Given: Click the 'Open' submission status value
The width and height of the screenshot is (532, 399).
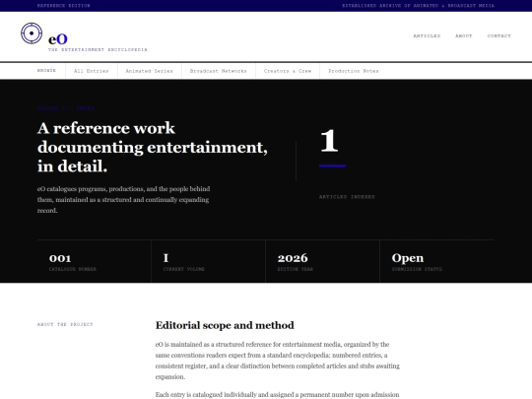Looking at the screenshot, I should pos(408,258).
